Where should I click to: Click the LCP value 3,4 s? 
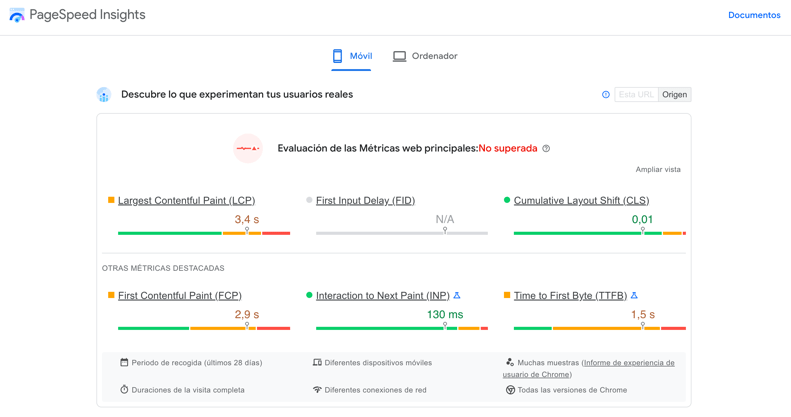[x=247, y=219]
